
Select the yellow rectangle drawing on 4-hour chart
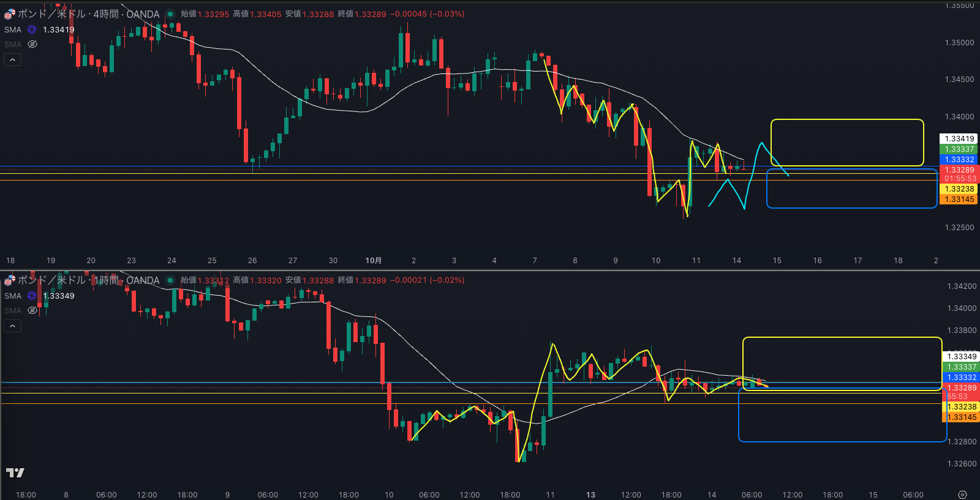[846, 120]
